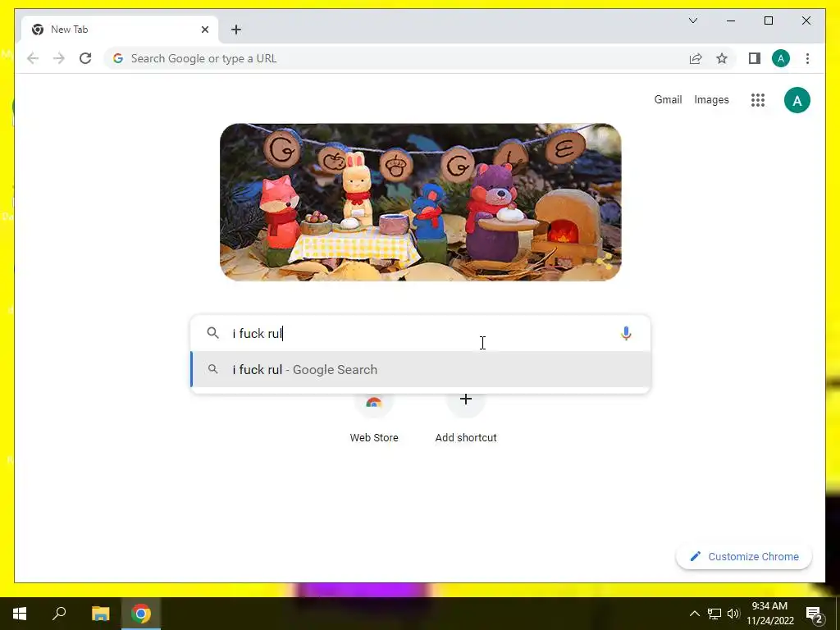Share the doodle via share icon
This screenshot has width=840, height=630.
coord(605,262)
